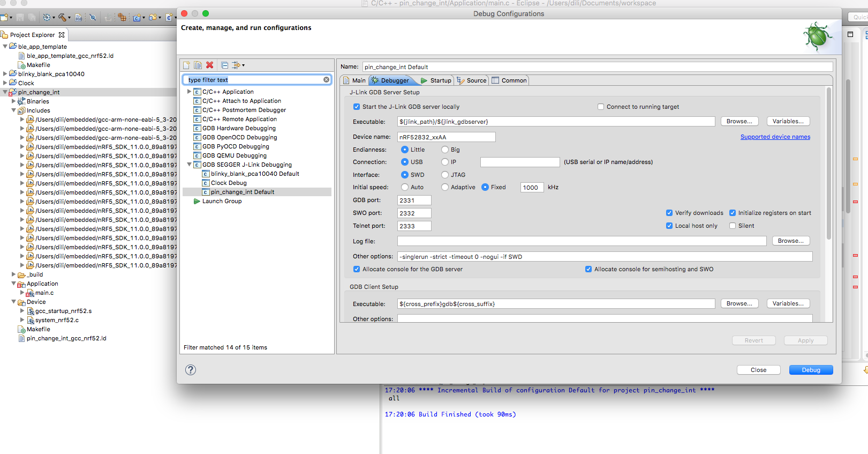The height and width of the screenshot is (454, 868).
Task: Click the New launch configuration icon
Action: coord(186,65)
